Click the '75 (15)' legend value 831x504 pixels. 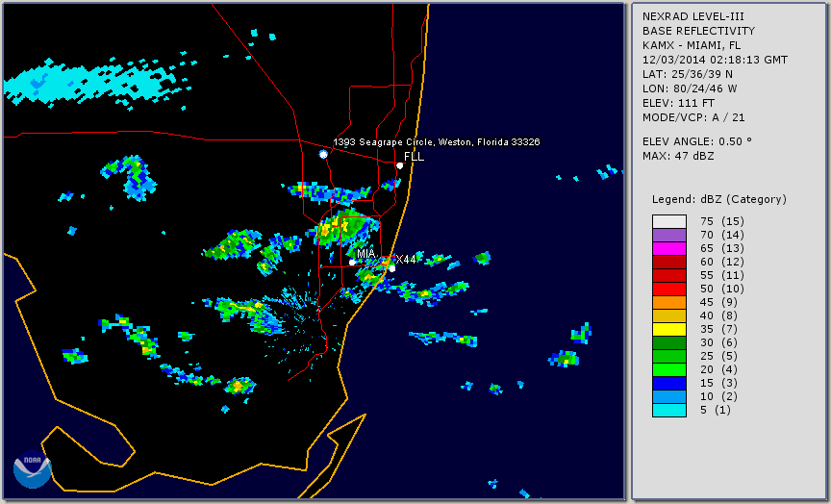(721, 221)
